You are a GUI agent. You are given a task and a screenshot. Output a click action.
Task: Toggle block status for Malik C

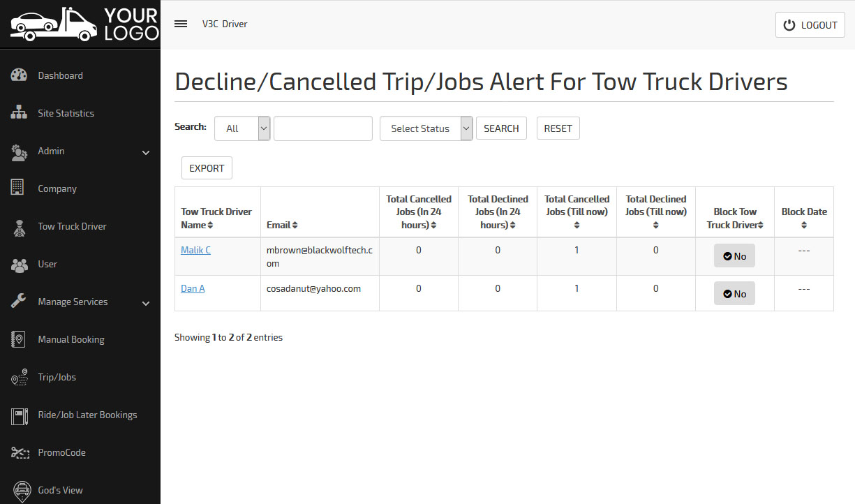pyautogui.click(x=734, y=256)
